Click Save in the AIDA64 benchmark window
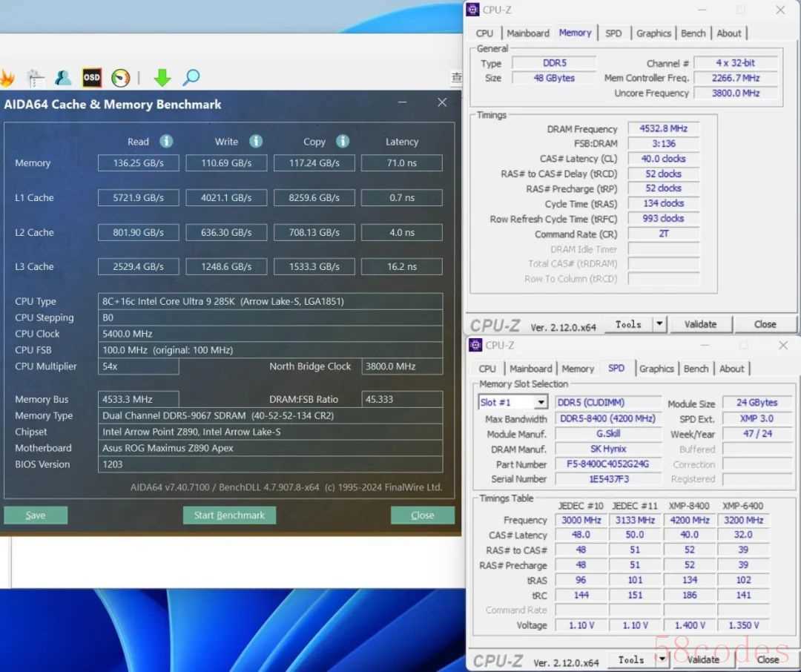 pos(36,515)
